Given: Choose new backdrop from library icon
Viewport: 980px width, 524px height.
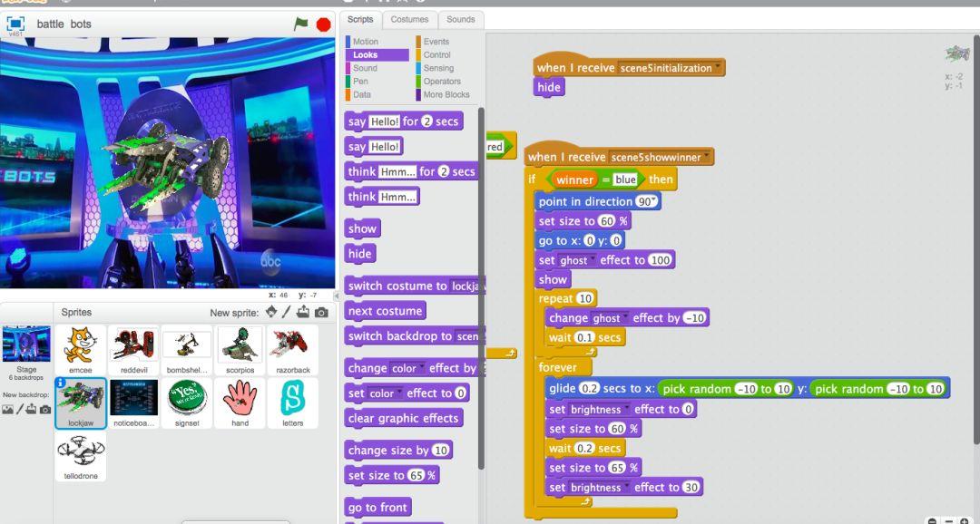Looking at the screenshot, I should [x=7, y=409].
